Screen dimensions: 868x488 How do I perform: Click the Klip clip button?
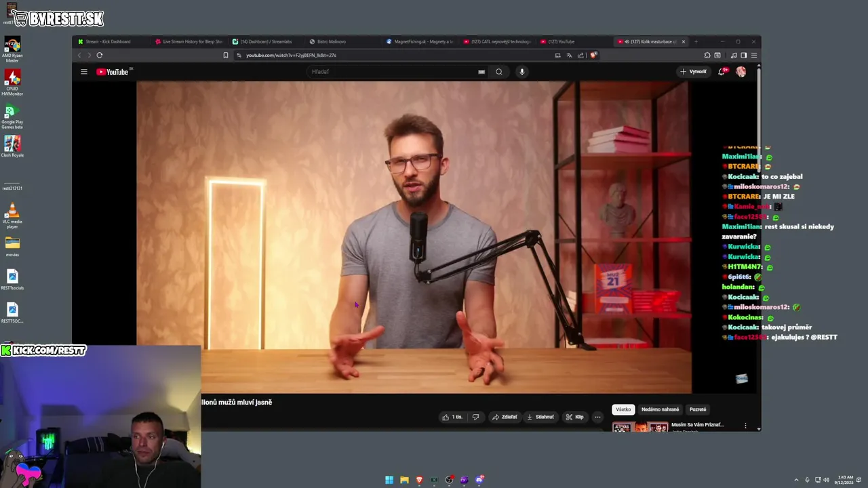coord(575,417)
